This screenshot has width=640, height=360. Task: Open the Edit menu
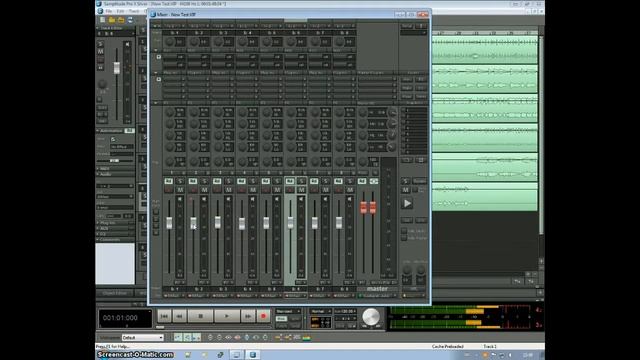120,11
